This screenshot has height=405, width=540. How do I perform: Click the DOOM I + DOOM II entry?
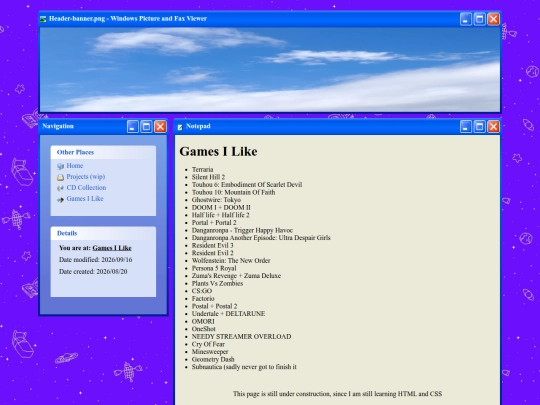point(221,207)
